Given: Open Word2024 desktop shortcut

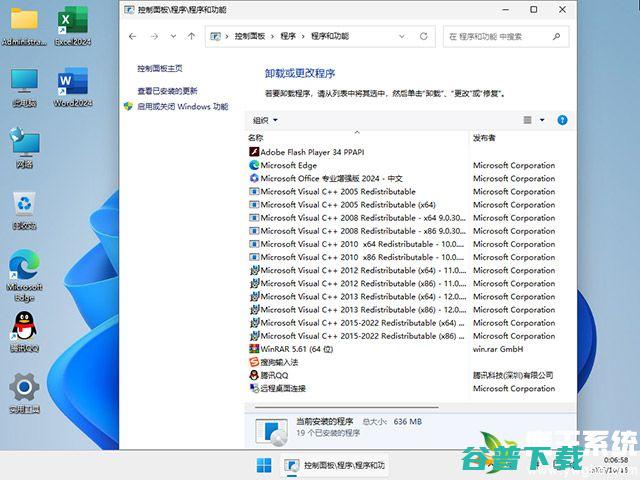Looking at the screenshot, I should [73, 87].
